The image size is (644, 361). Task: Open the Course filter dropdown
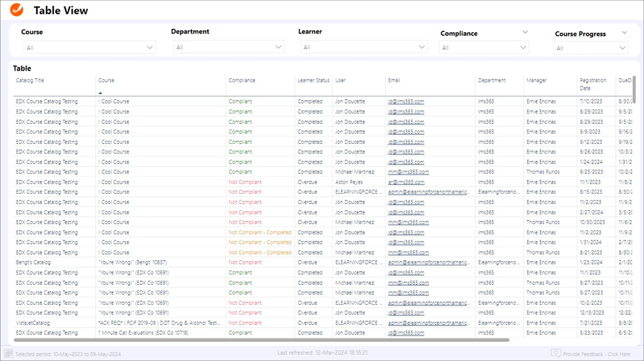point(89,47)
